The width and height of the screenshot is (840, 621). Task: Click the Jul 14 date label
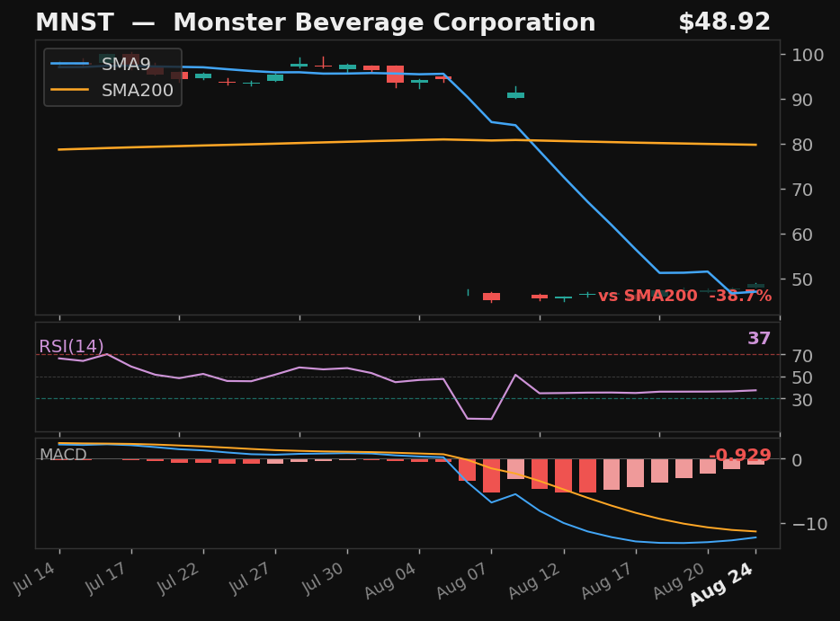(35, 579)
